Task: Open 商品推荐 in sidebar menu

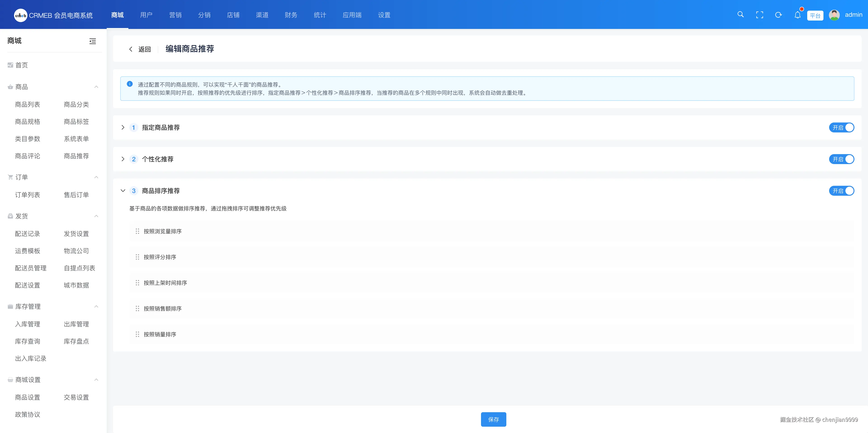Action: [x=76, y=156]
